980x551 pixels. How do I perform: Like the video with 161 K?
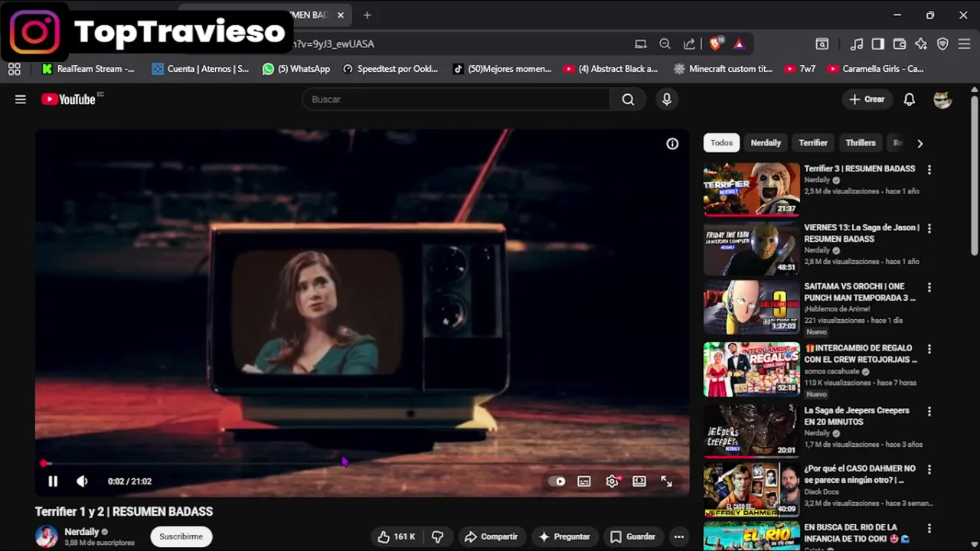396,537
